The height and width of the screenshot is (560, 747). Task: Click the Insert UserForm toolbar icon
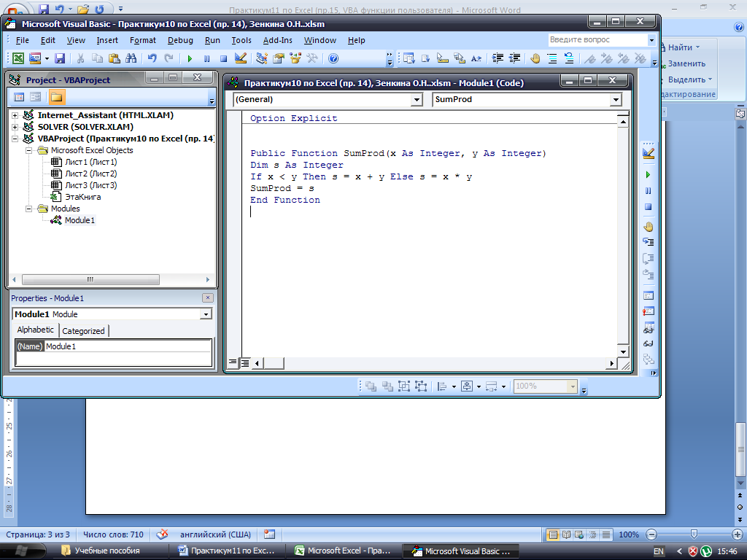[x=35, y=58]
